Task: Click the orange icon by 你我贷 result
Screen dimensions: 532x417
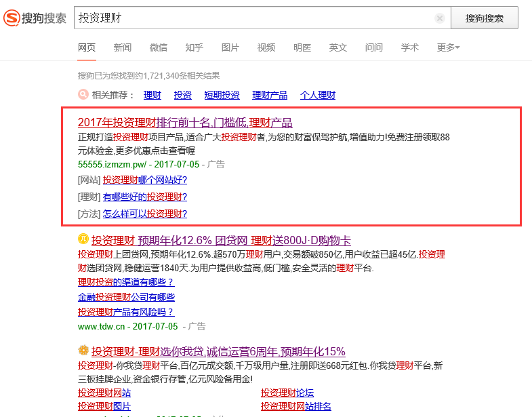Action: click(83, 351)
